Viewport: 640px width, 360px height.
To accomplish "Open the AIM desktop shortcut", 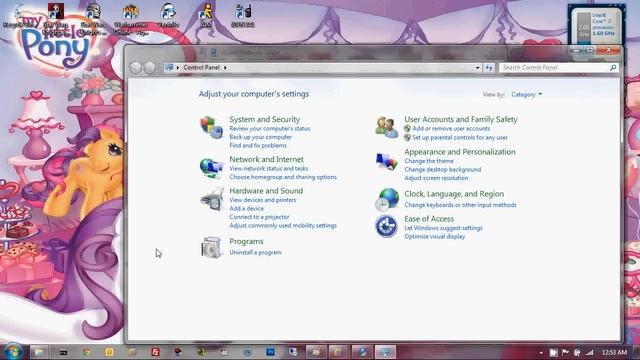I will click(206, 16).
